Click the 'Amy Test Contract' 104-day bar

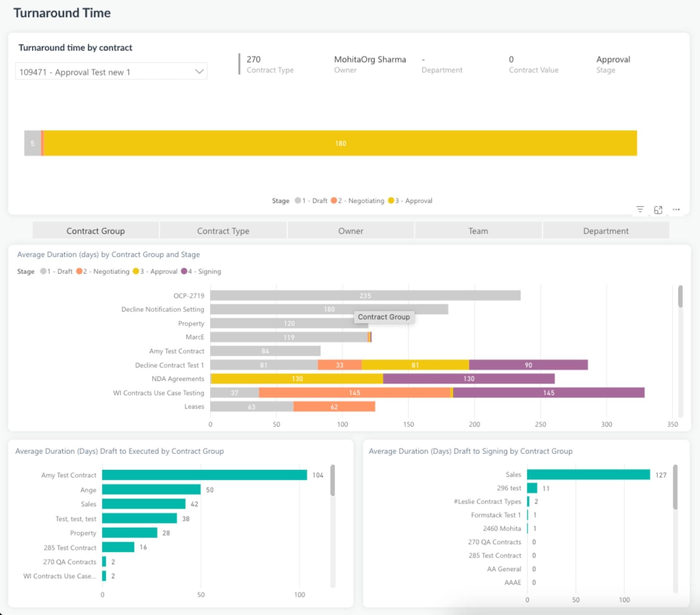[x=204, y=475]
